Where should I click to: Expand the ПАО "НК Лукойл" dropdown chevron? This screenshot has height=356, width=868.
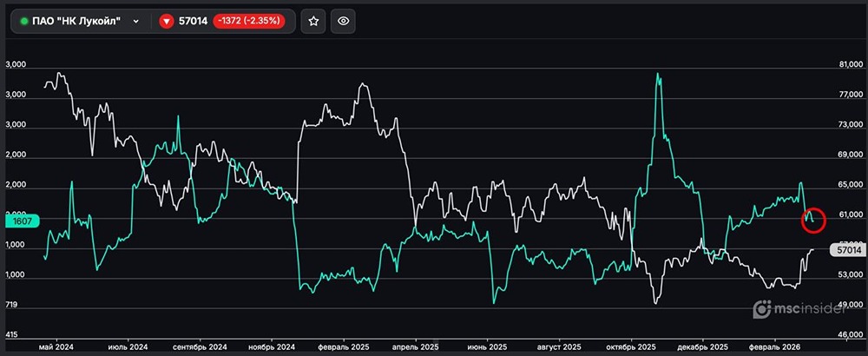[x=136, y=22]
